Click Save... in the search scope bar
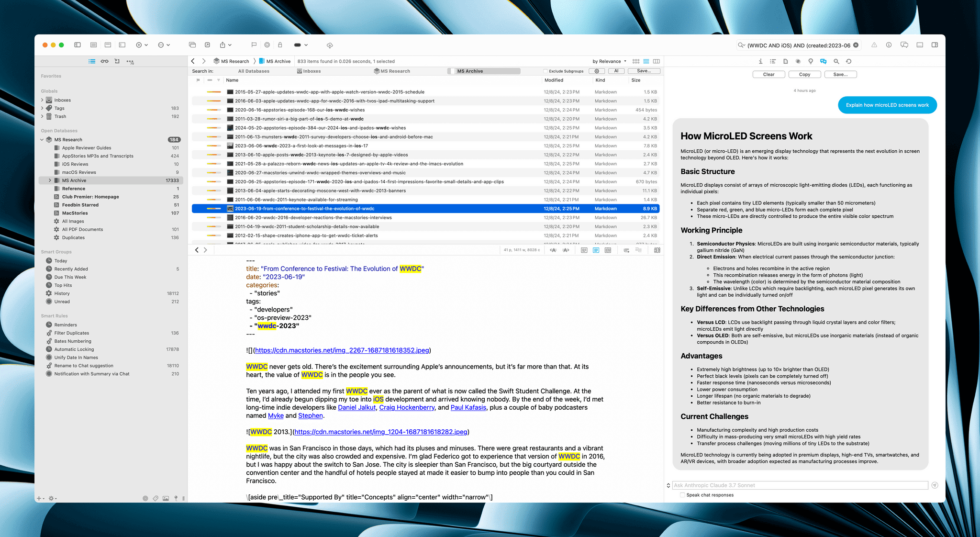Viewport: 980px width, 537px height. [644, 71]
